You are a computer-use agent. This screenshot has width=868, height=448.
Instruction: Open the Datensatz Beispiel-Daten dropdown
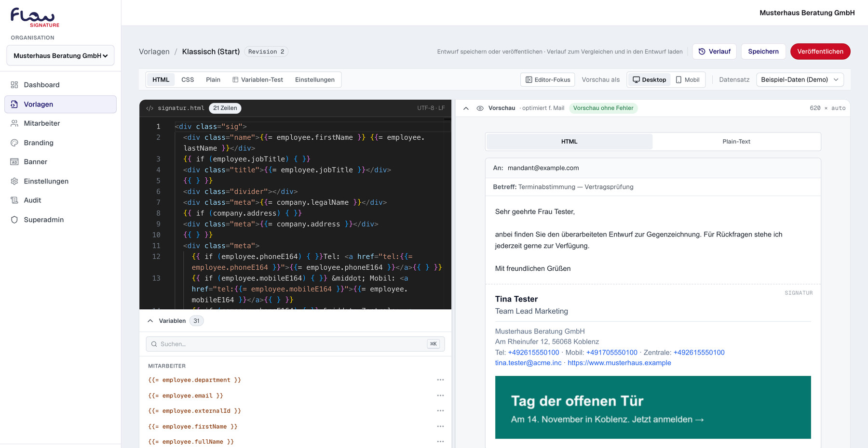(800, 80)
